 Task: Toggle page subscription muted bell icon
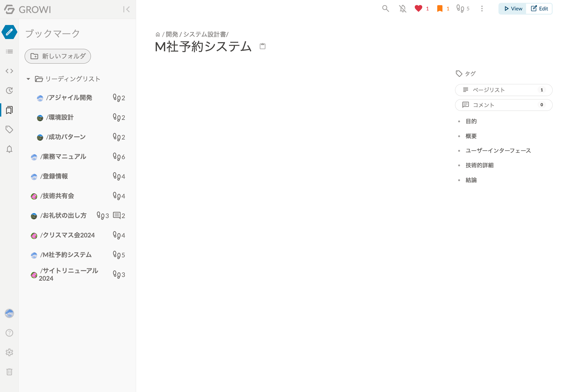403,9
